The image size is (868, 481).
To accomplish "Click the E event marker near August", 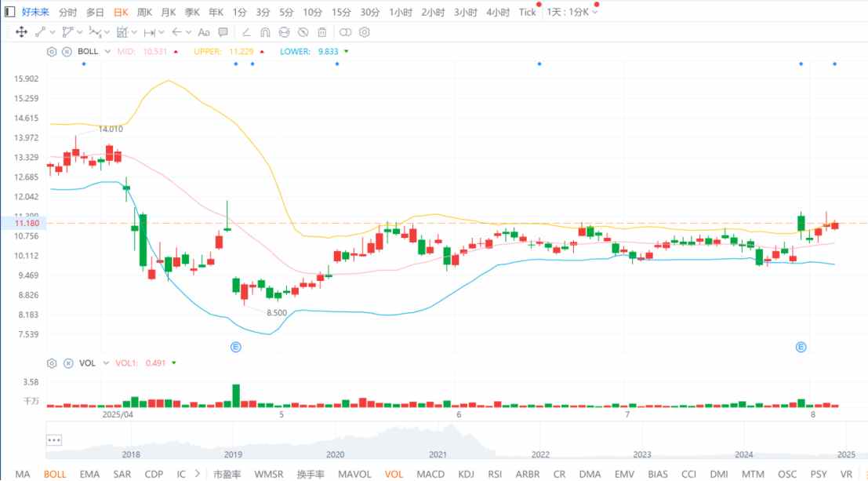I will click(801, 346).
